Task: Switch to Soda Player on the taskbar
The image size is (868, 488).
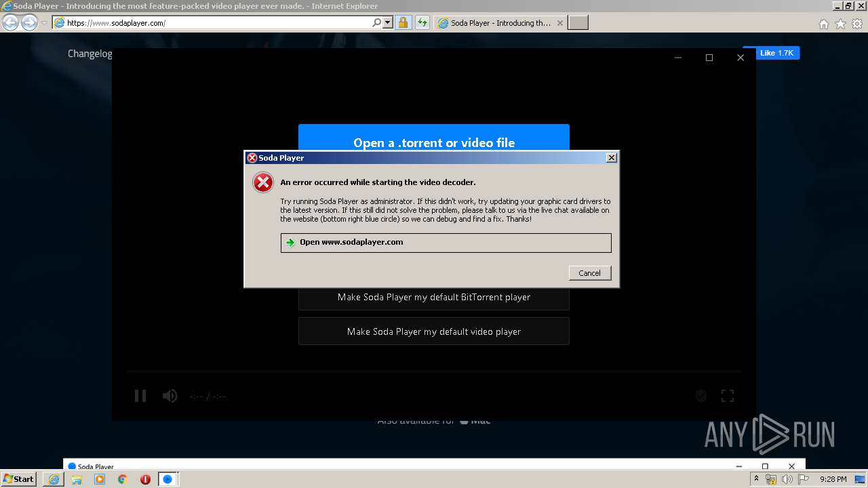Action: (x=167, y=479)
